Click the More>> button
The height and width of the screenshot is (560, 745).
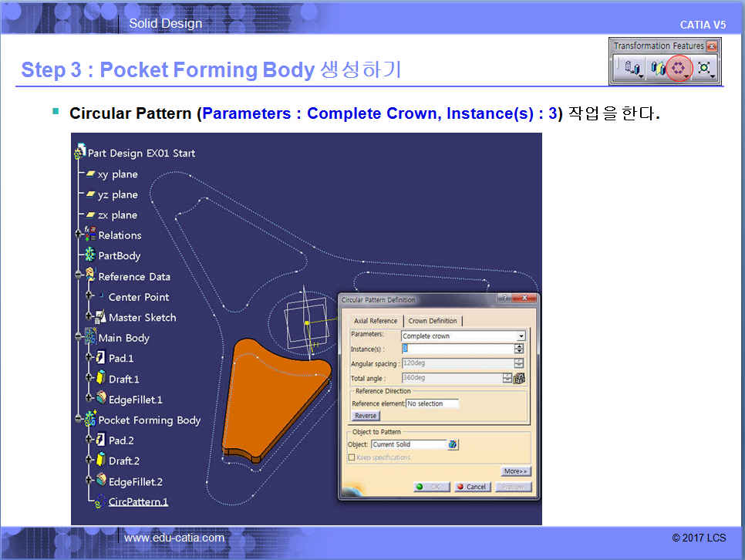point(516,471)
